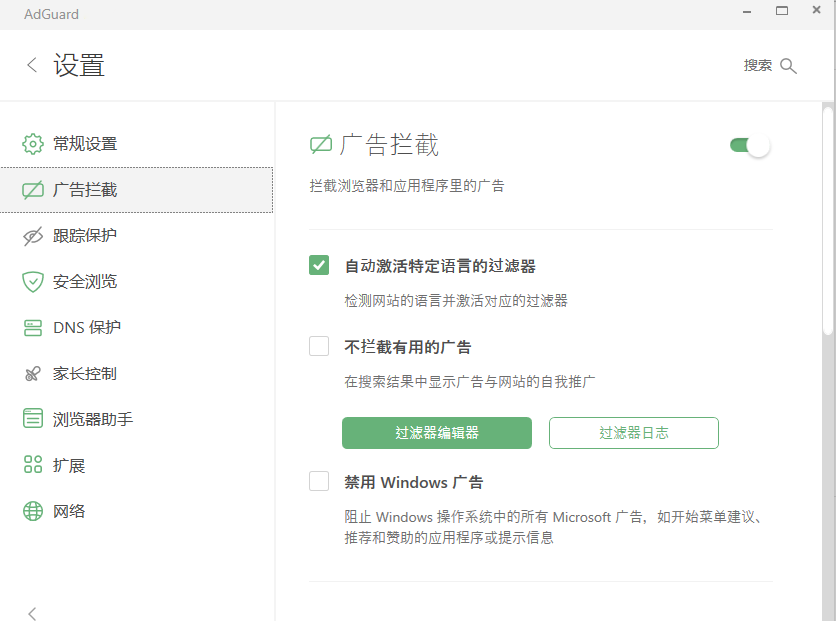Select the Network globe icon
Screen dimensions: 836x621
pos(31,511)
